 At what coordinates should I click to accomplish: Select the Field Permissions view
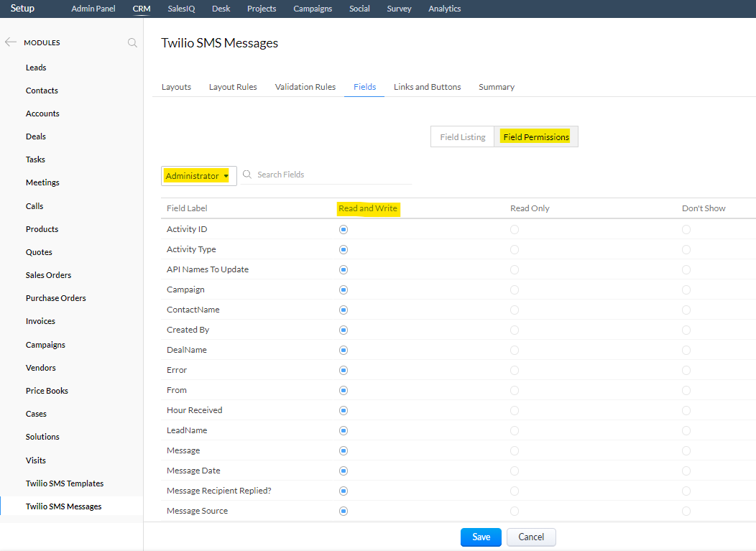pyautogui.click(x=536, y=137)
